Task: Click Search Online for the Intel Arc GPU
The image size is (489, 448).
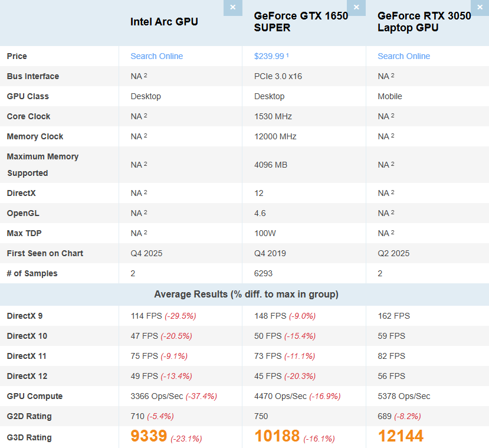Action: 156,56
